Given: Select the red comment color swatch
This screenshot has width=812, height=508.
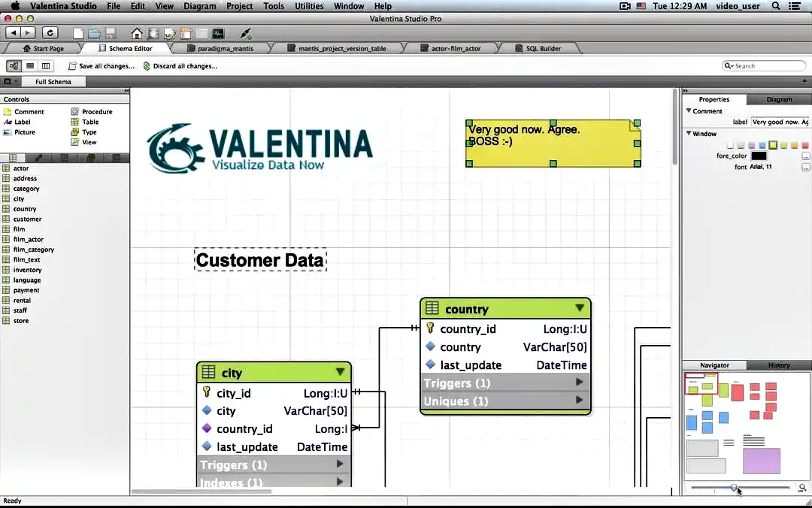Looking at the screenshot, I should click(x=805, y=145).
